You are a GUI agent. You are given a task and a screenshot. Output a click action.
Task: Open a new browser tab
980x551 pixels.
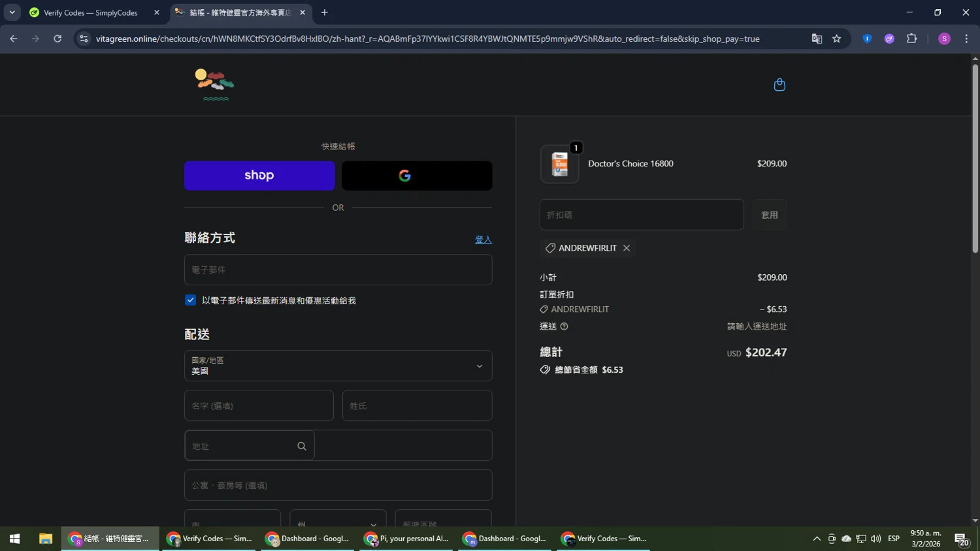324,12
